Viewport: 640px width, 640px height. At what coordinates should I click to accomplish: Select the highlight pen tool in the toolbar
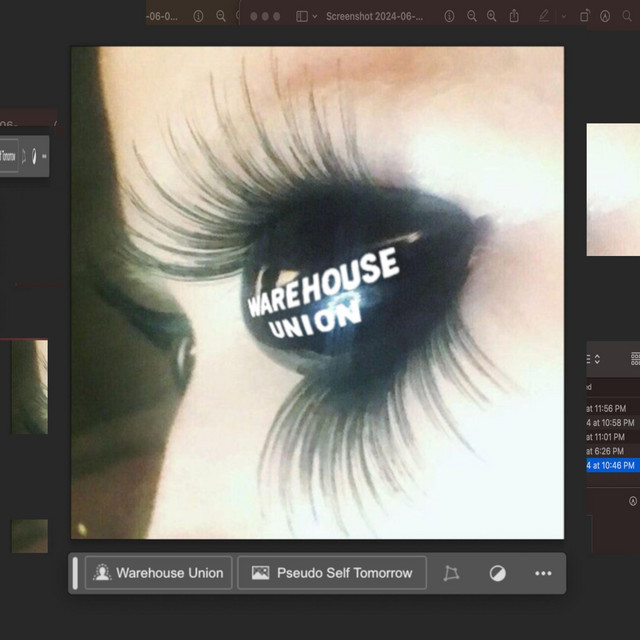coord(544,16)
